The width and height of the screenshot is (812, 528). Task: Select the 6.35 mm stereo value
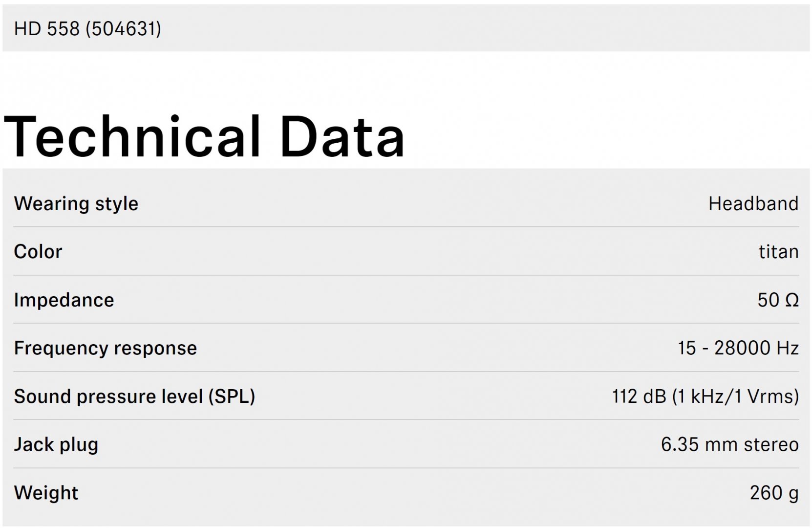[x=730, y=444]
